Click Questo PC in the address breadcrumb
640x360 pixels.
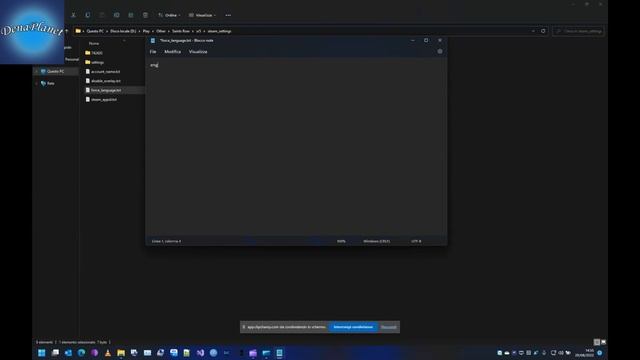95,31
